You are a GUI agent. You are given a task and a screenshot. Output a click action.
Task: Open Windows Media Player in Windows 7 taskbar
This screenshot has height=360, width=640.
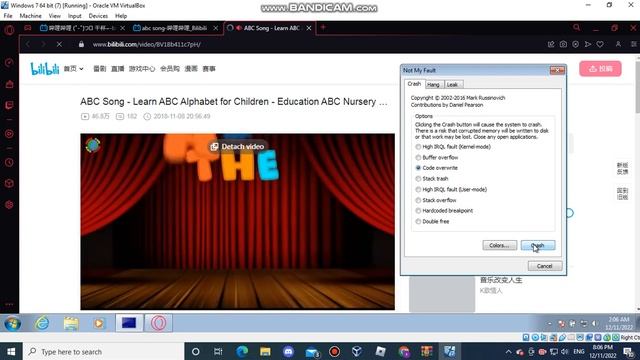click(99, 324)
